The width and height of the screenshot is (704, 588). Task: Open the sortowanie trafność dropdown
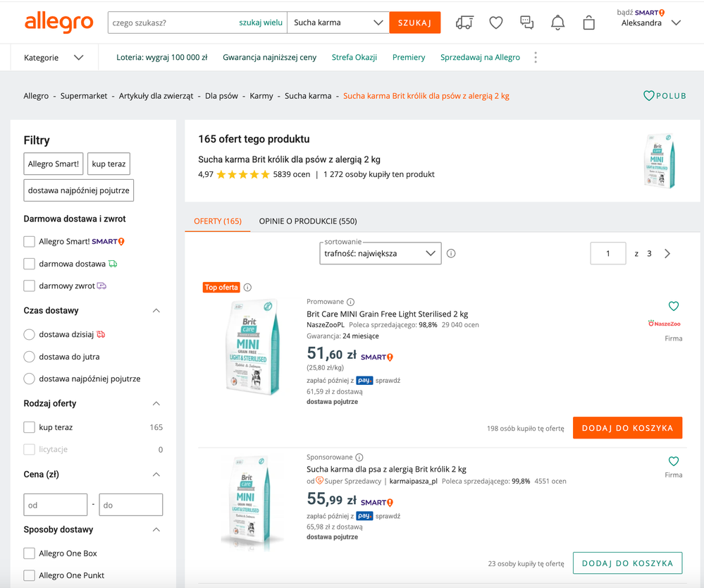[x=381, y=254]
